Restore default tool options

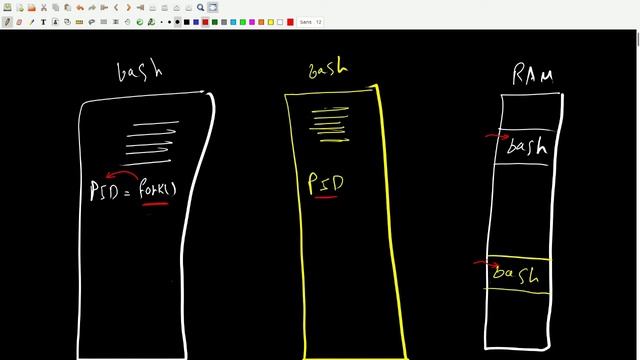coord(140,22)
